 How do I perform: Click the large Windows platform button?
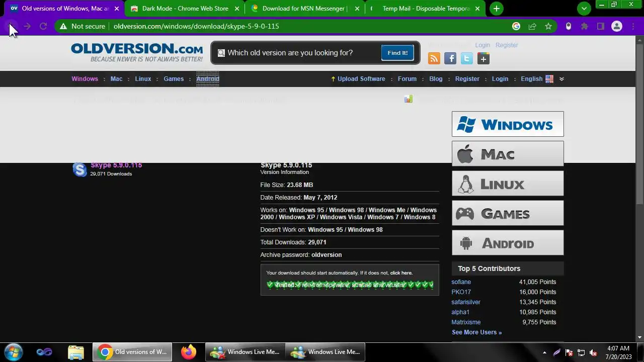[x=508, y=124]
